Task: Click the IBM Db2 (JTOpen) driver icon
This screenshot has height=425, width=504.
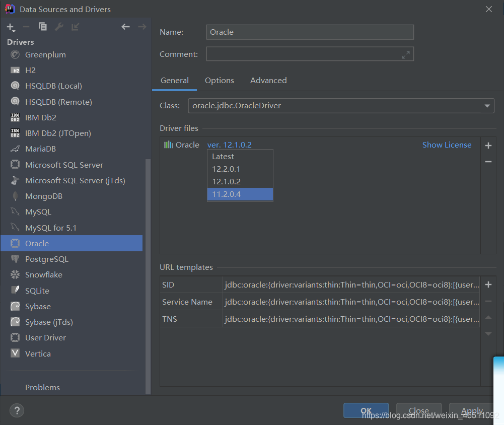Action: pyautogui.click(x=15, y=133)
